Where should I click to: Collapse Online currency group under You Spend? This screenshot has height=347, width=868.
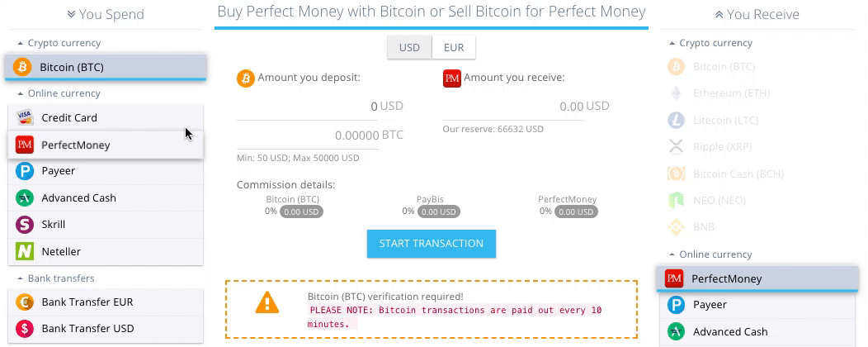[x=59, y=93]
